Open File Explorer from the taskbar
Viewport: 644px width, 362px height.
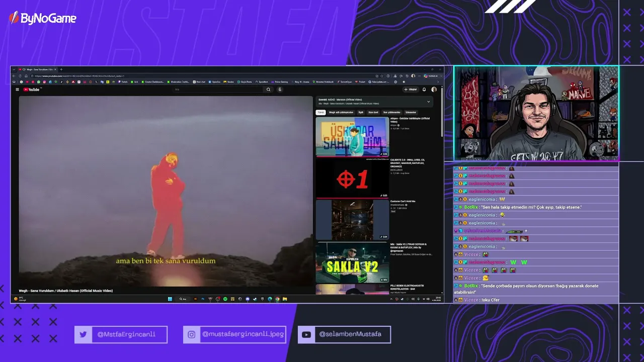click(x=284, y=299)
